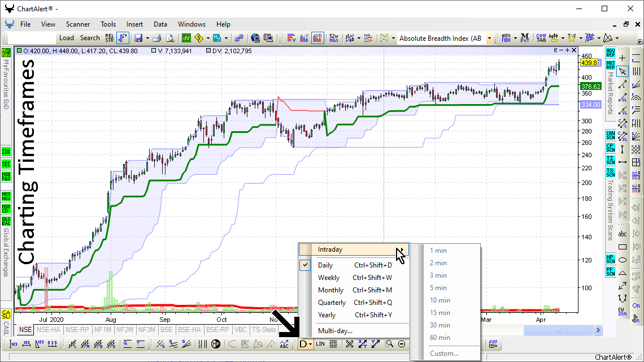Close the chart pane with X
The width and height of the screenshot is (644, 362).
click(x=574, y=50)
